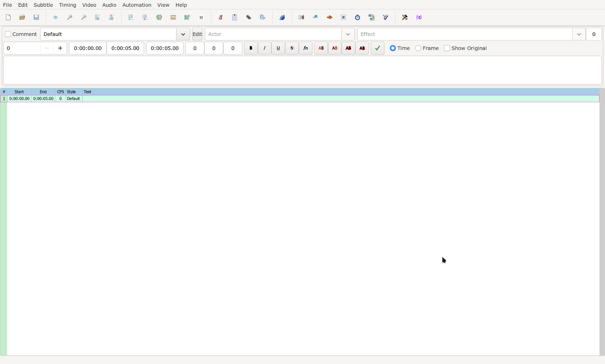Open the Attachments paperclip icon
Image resolution: width=605 pixels, height=364 pixels.
pos(249,17)
